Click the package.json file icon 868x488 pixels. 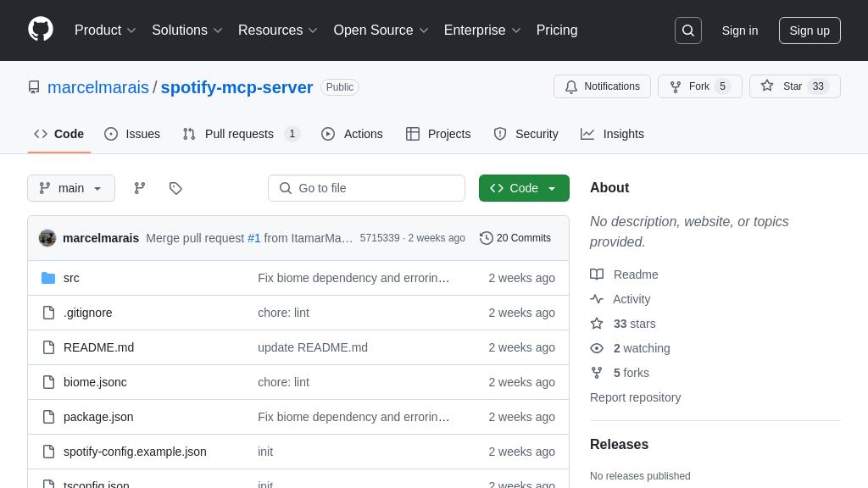point(48,417)
